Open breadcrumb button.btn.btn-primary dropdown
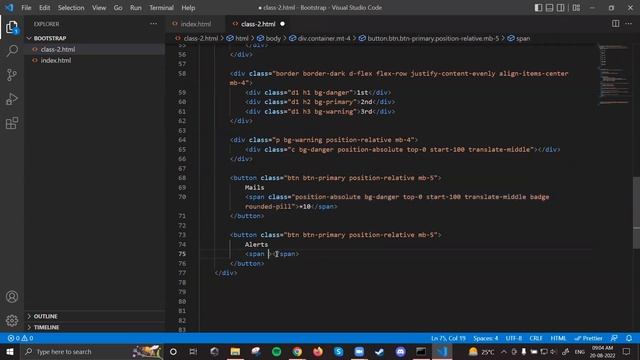The height and width of the screenshot is (360, 640). (429, 38)
